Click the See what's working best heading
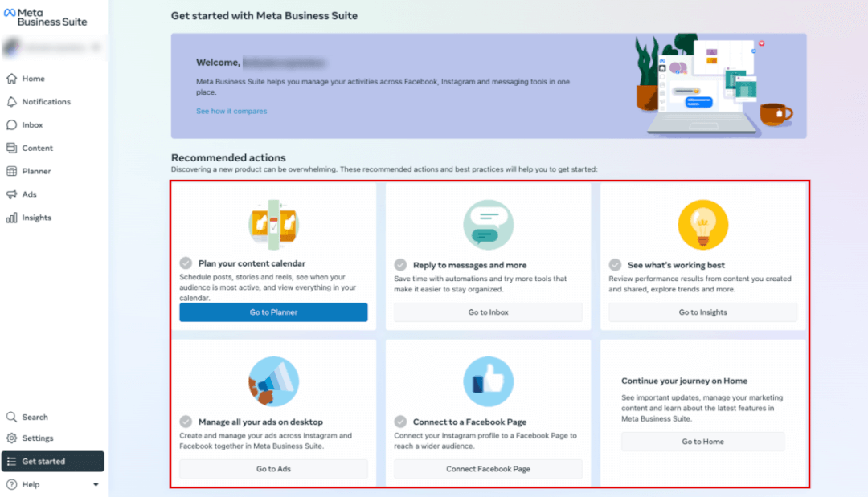The width and height of the screenshot is (868, 497). [x=676, y=266]
